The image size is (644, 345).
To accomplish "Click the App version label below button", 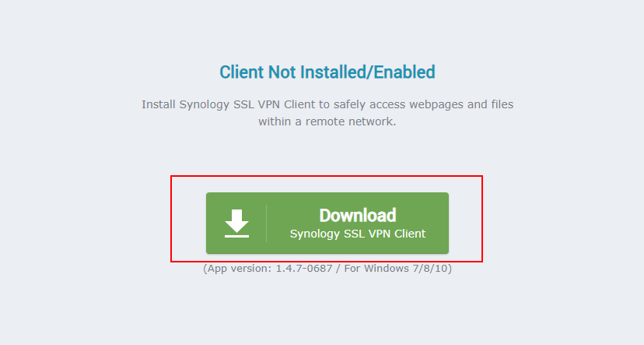I will (238, 269).
